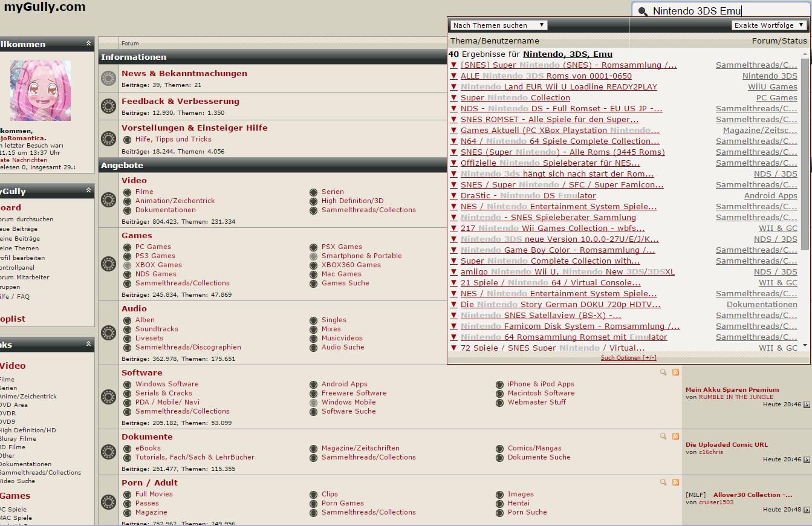Click the bullet icon beside Smartphone & Portable
The height and width of the screenshot is (526, 812).
pos(313,256)
